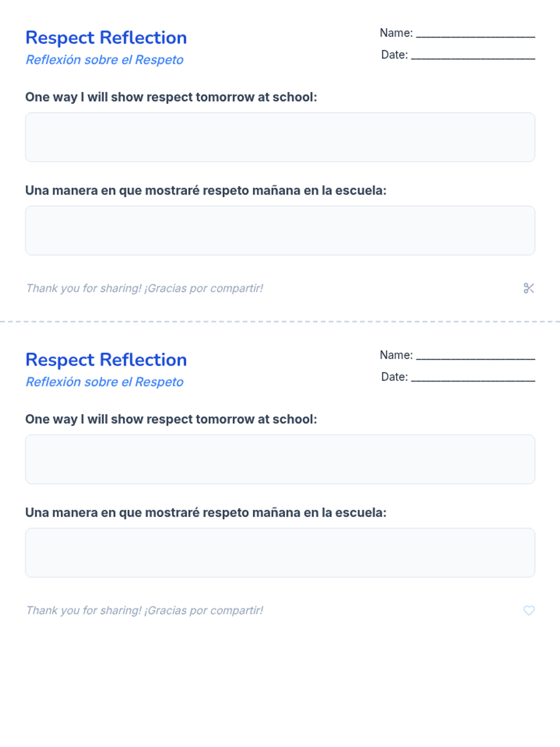The width and height of the screenshot is (560, 747).
Task: Click the dashed cut line between slips
Action: click(x=280, y=322)
